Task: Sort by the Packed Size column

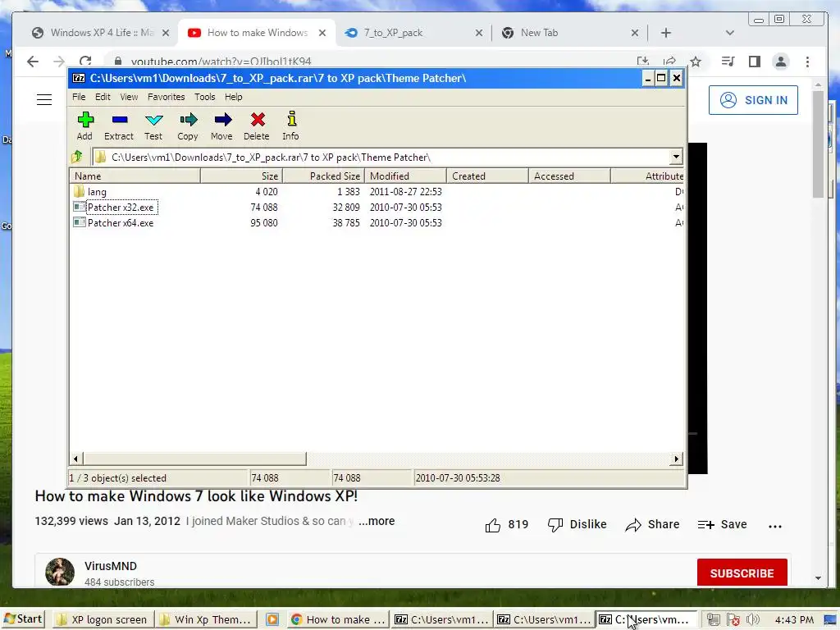Action: tap(323, 176)
